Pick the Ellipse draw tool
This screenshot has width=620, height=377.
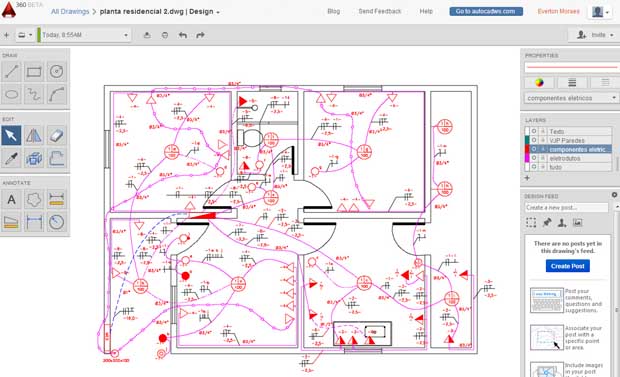(11, 95)
